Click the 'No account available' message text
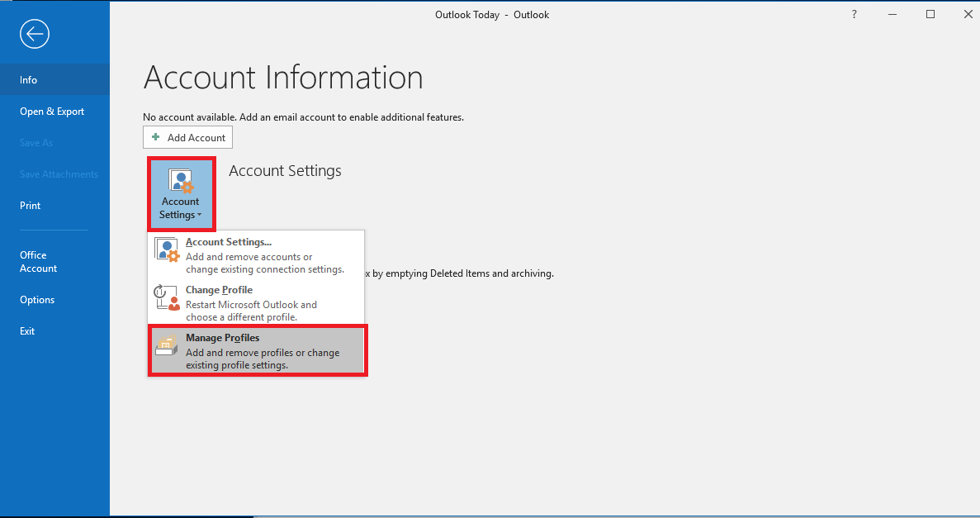The height and width of the screenshot is (518, 980). 303,117
